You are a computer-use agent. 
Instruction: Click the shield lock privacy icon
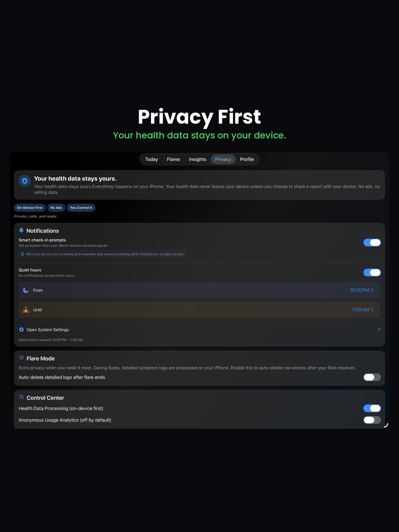25,181
